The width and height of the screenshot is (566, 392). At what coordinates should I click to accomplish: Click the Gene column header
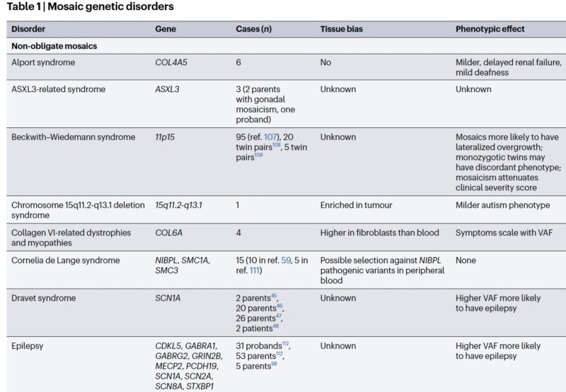click(x=166, y=29)
